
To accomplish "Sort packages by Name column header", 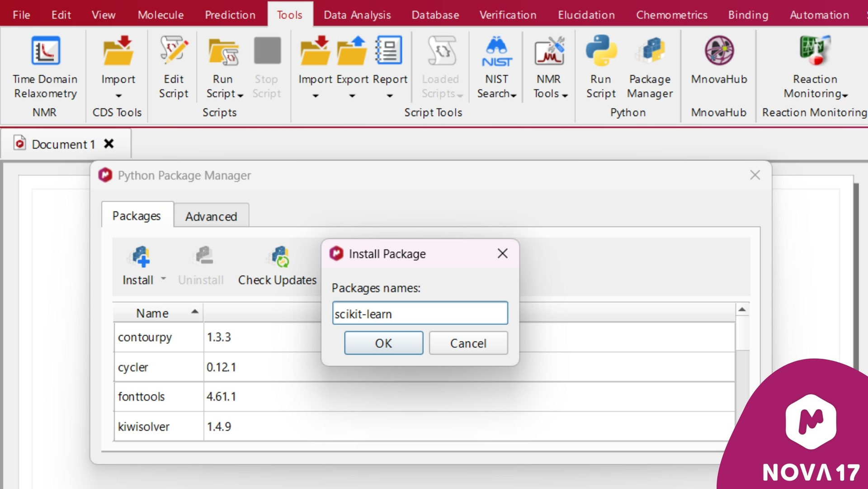I will (153, 313).
